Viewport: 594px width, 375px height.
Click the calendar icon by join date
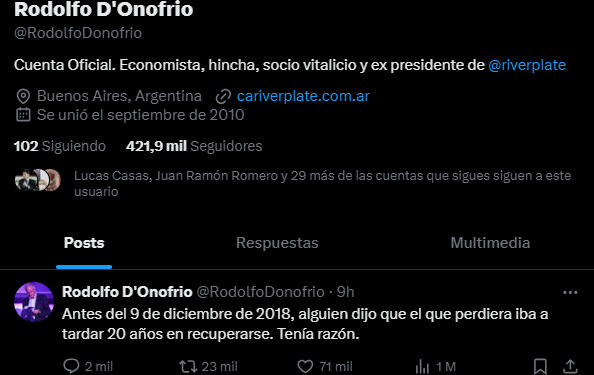(23, 115)
